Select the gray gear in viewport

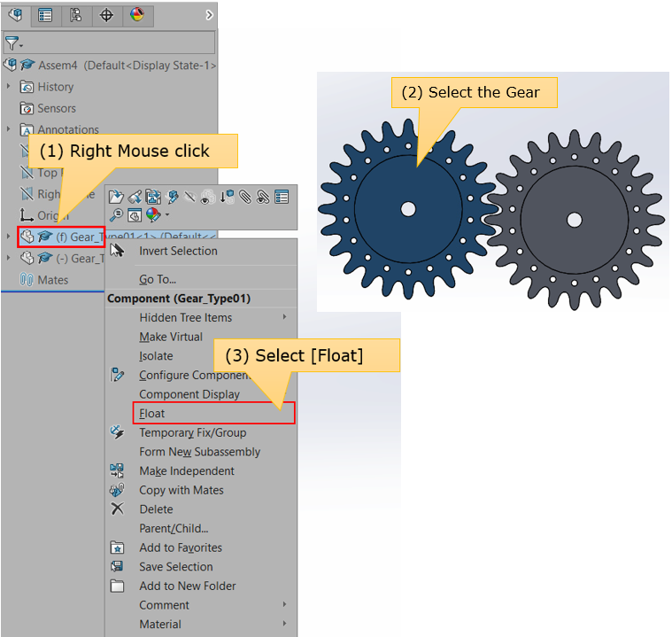pos(575,220)
